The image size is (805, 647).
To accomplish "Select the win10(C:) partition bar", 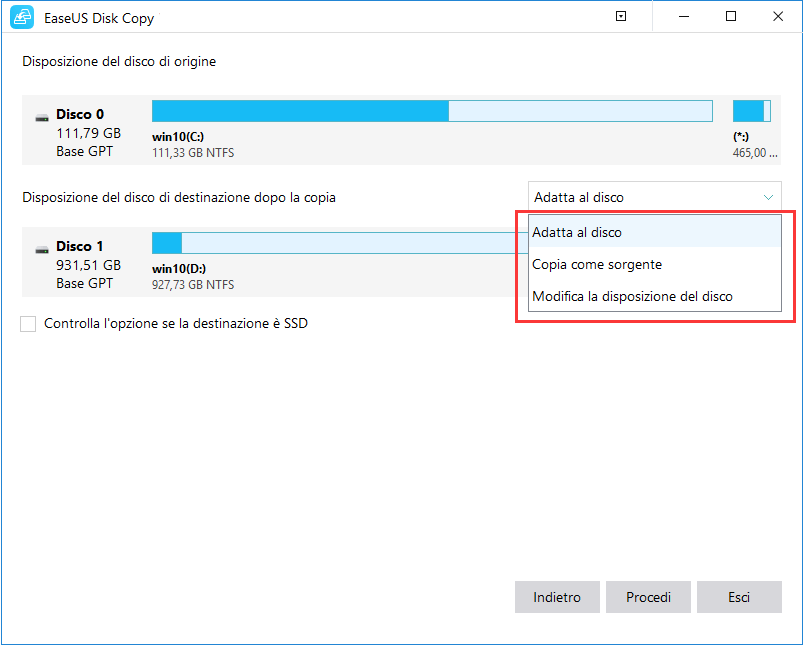I will (431, 110).
